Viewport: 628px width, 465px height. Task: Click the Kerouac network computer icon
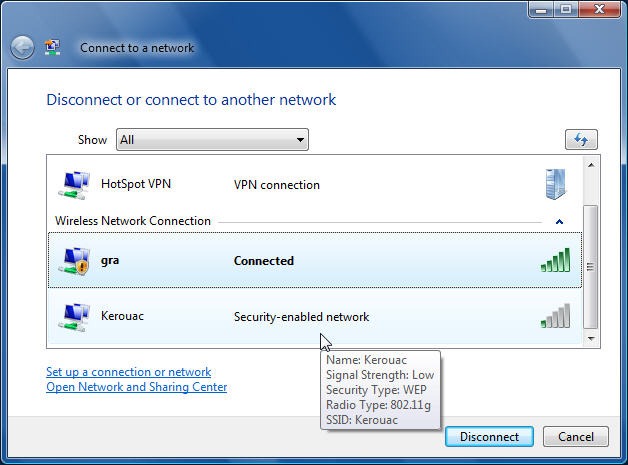click(74, 317)
